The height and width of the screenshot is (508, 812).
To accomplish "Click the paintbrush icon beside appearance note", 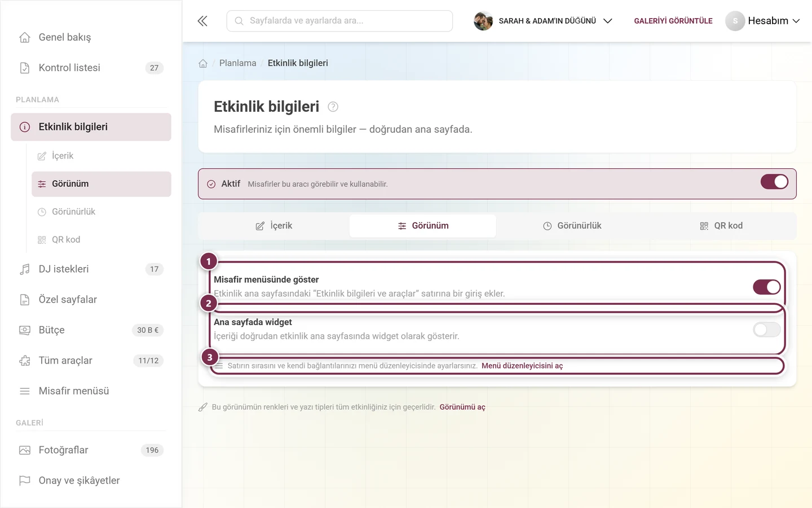I will [203, 407].
